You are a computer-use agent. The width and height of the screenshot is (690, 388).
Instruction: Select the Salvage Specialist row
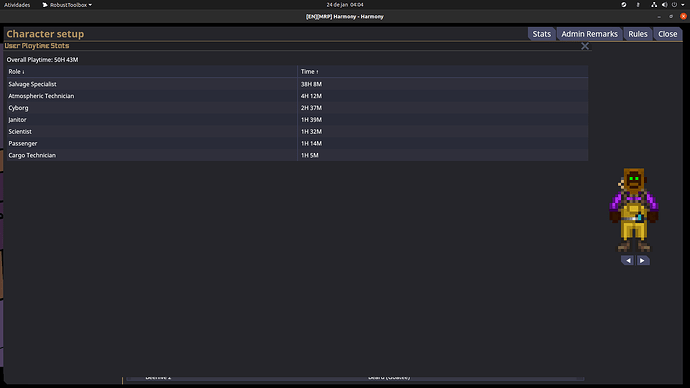[297, 84]
